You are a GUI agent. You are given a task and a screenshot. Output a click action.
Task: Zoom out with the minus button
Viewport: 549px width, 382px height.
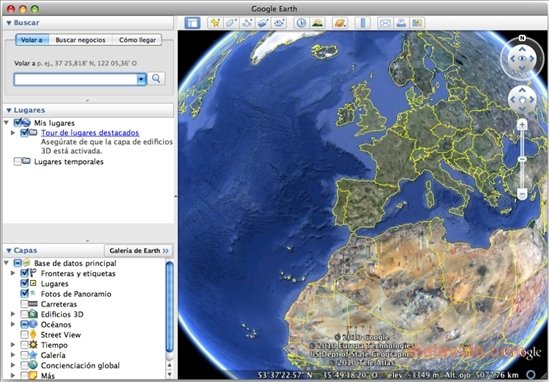pos(522,193)
